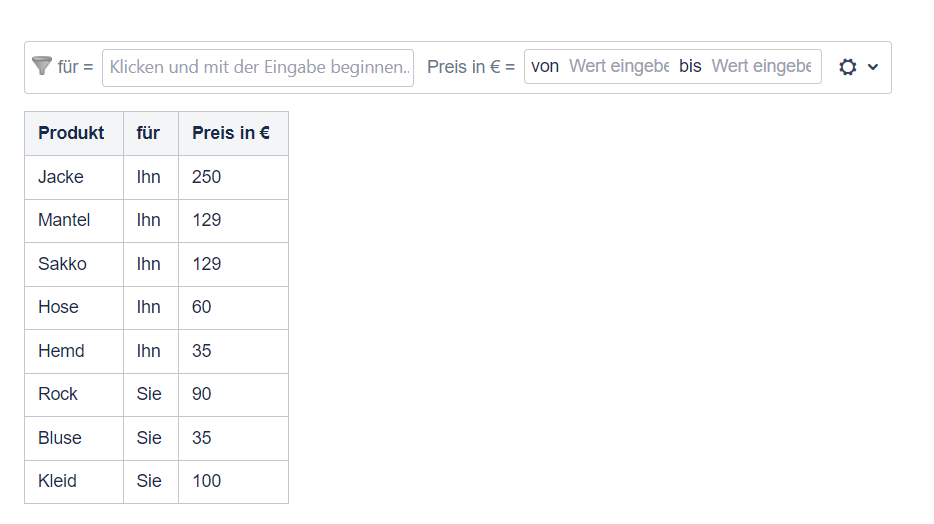Screen dimensions: 934x524
Task: Open the gear settings menu
Action: [x=848, y=67]
